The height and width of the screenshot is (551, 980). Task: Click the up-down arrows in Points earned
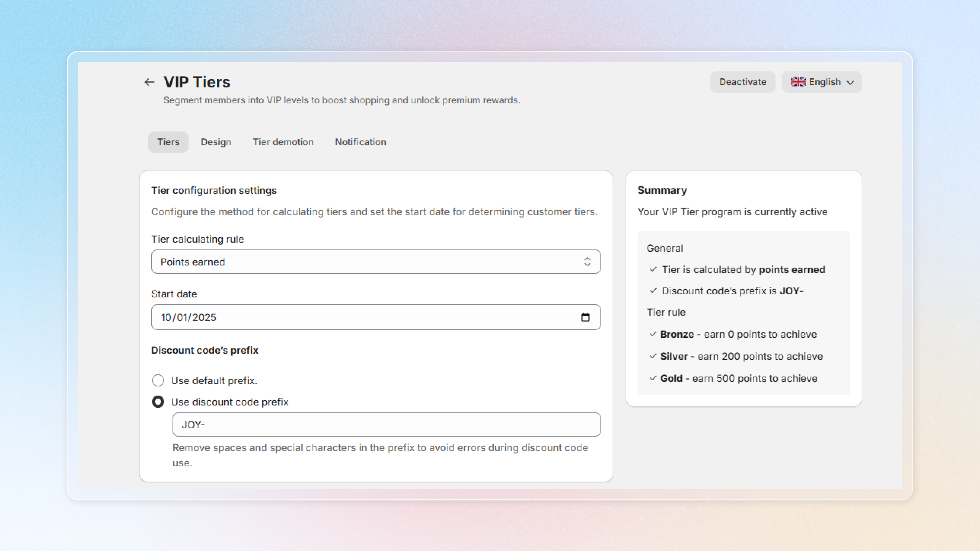point(587,262)
